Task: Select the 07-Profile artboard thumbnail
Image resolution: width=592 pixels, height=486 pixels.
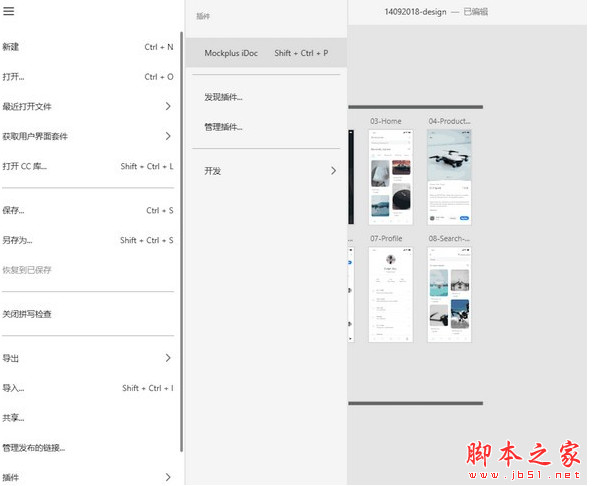Action: (x=391, y=295)
